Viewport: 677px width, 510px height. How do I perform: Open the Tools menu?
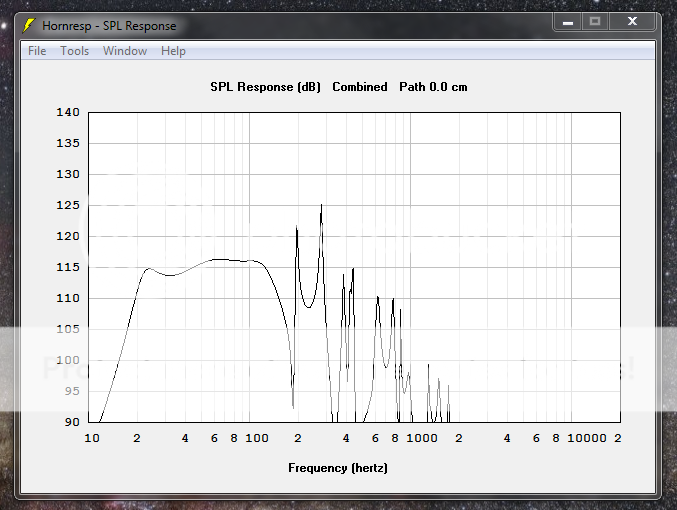pos(74,51)
